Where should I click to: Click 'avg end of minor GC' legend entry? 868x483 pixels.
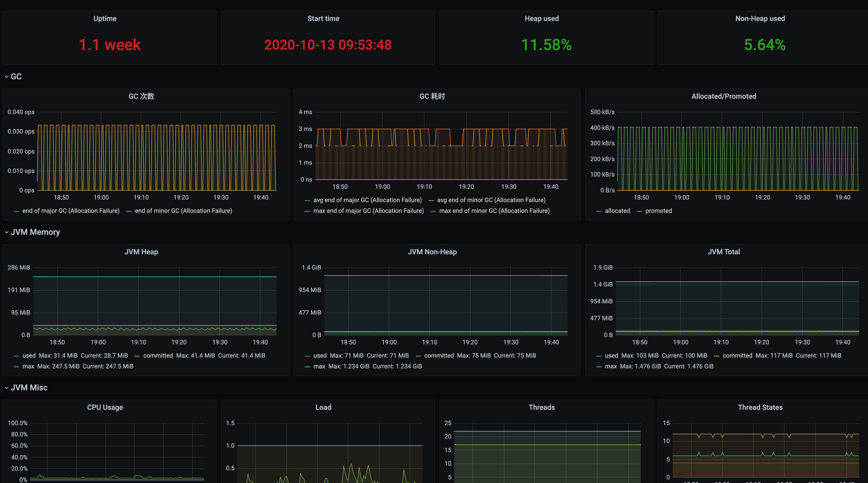coord(491,200)
